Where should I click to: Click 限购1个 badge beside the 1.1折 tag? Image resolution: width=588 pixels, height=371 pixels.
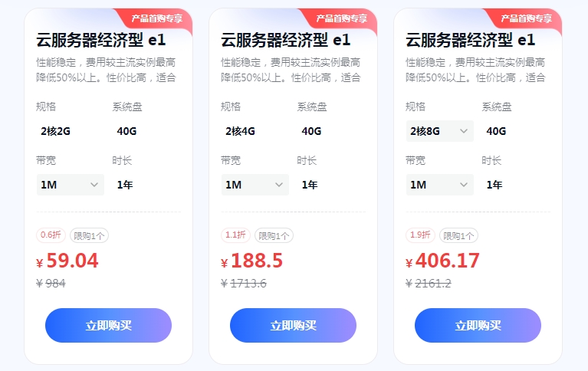274,236
